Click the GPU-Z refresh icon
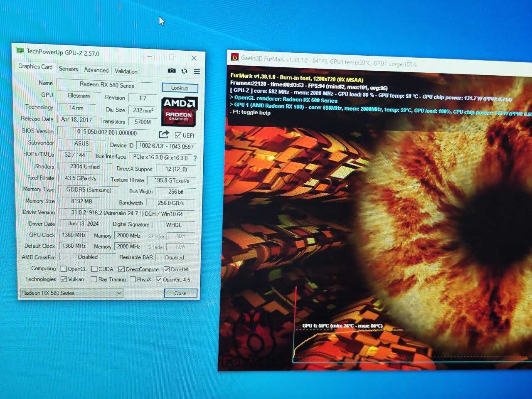The width and height of the screenshot is (532, 399). coord(185,71)
